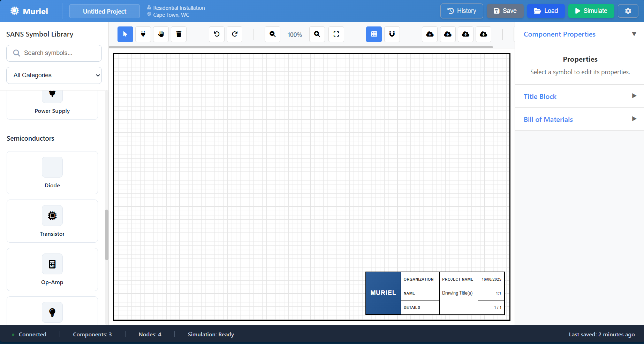This screenshot has width=644, height=344.
Task: Click the Connected status indicator
Action: click(x=29, y=334)
